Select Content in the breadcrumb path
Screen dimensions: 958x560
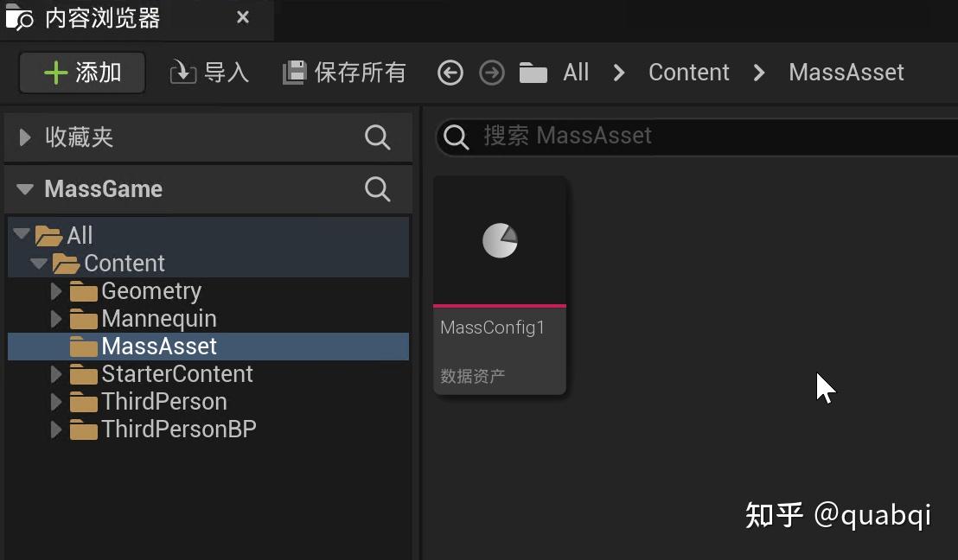tap(688, 73)
